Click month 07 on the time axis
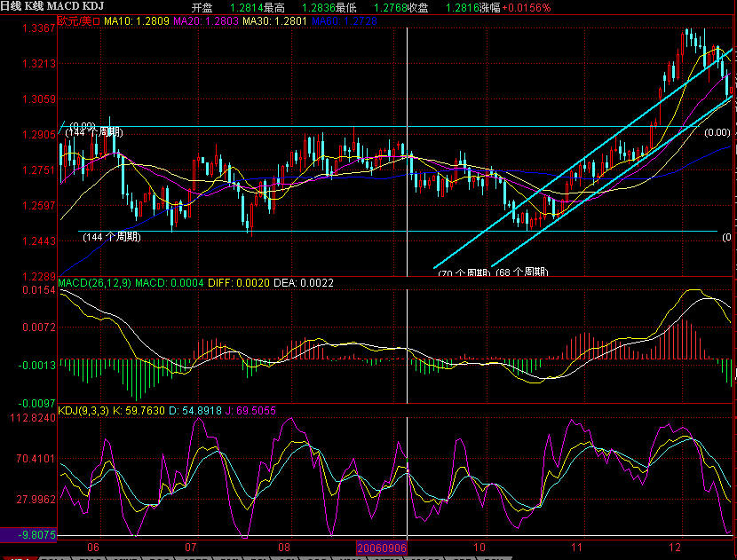 [x=190, y=548]
